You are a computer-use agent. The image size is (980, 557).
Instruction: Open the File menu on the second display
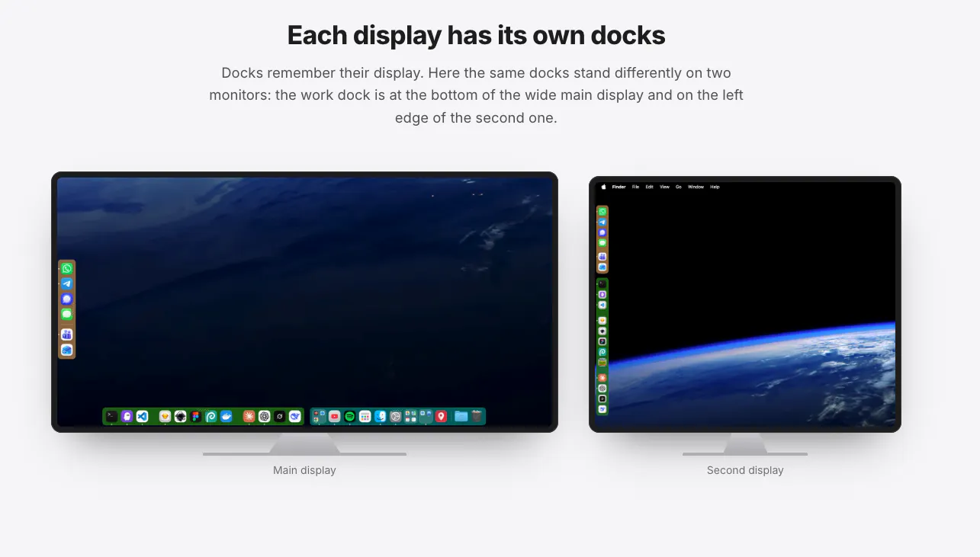pyautogui.click(x=635, y=187)
